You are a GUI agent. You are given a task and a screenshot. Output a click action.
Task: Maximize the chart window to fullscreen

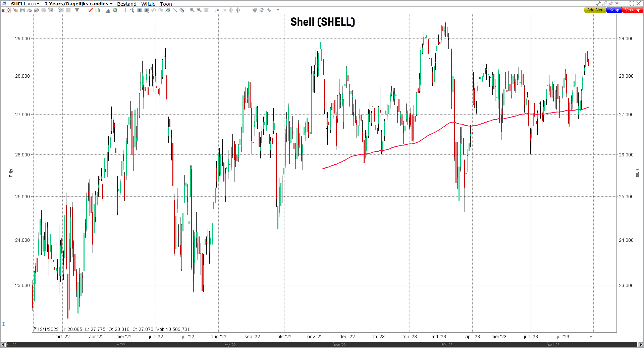pos(632,3)
